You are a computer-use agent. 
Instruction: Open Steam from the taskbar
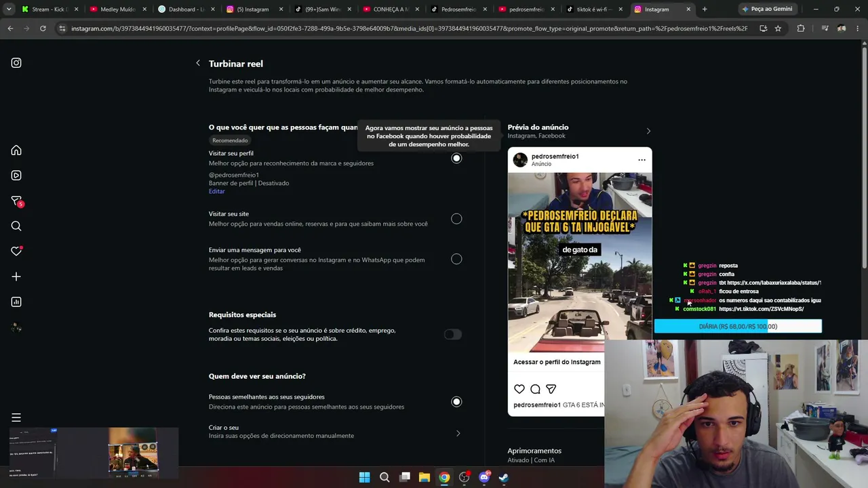coord(504,477)
